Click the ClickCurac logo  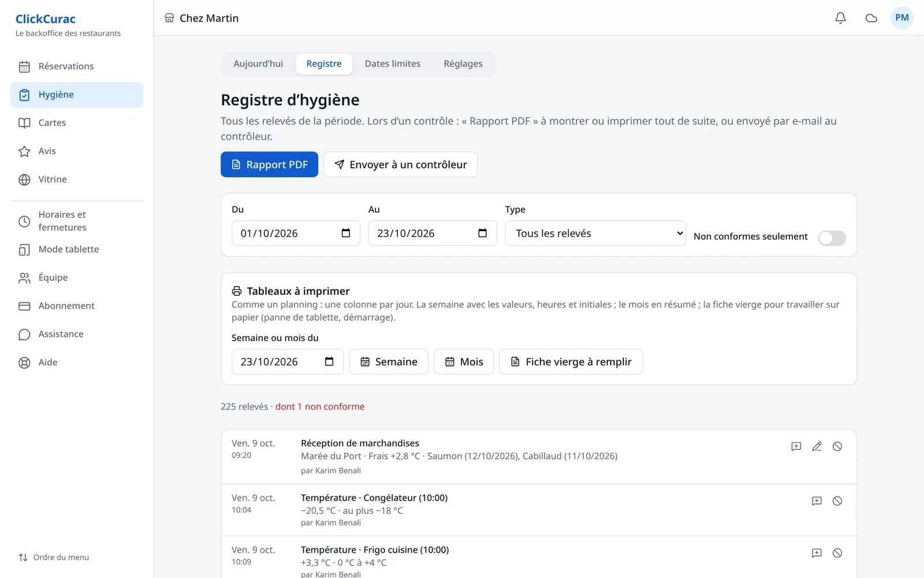point(46,19)
